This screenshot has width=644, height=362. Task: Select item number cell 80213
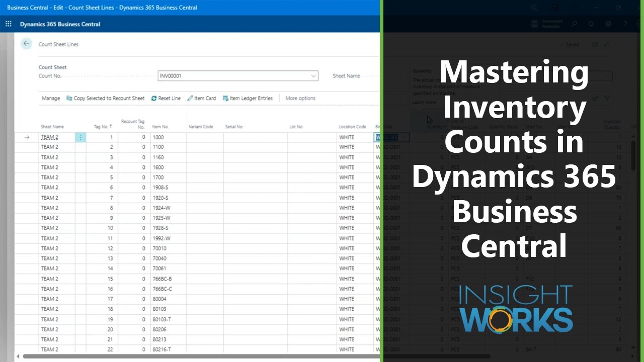pyautogui.click(x=169, y=339)
